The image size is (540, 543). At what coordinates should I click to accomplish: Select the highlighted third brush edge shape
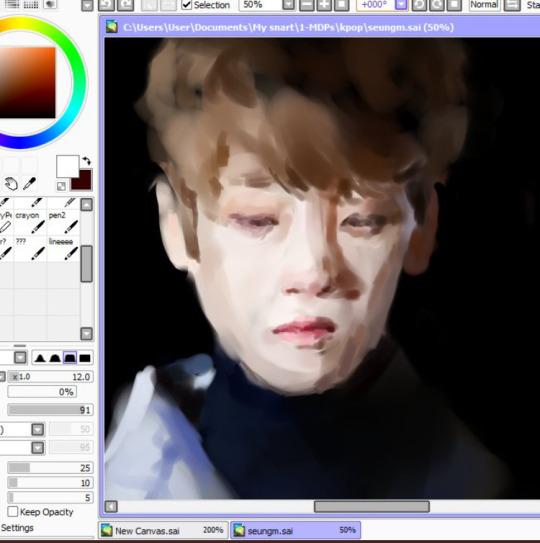[x=70, y=358]
